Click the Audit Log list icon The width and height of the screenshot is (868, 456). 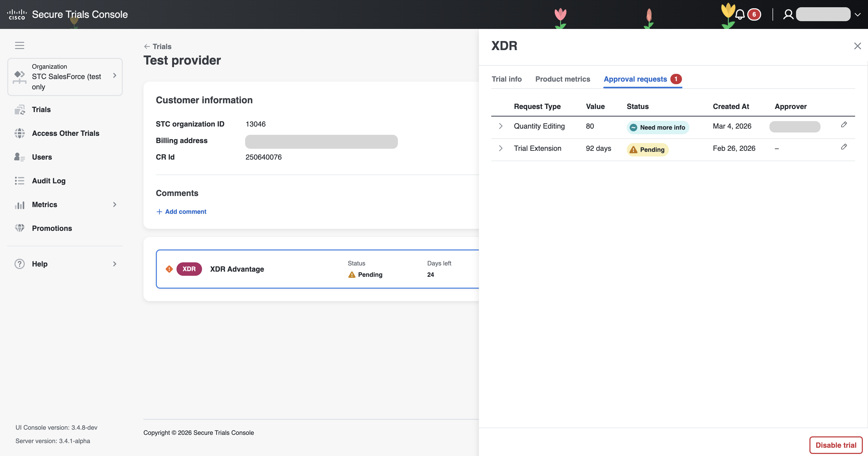(x=20, y=181)
